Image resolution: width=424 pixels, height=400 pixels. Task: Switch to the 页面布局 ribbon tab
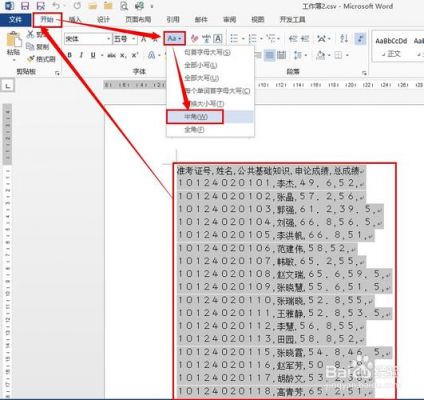(x=138, y=20)
